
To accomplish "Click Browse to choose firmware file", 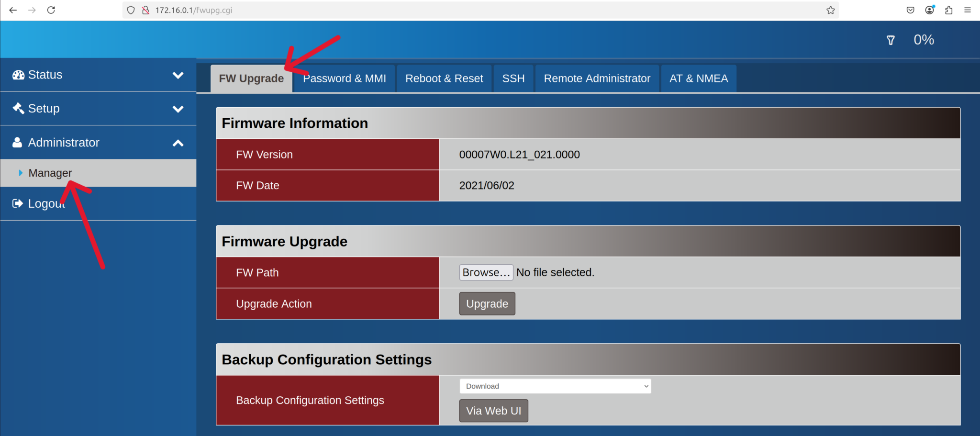I will 486,272.
